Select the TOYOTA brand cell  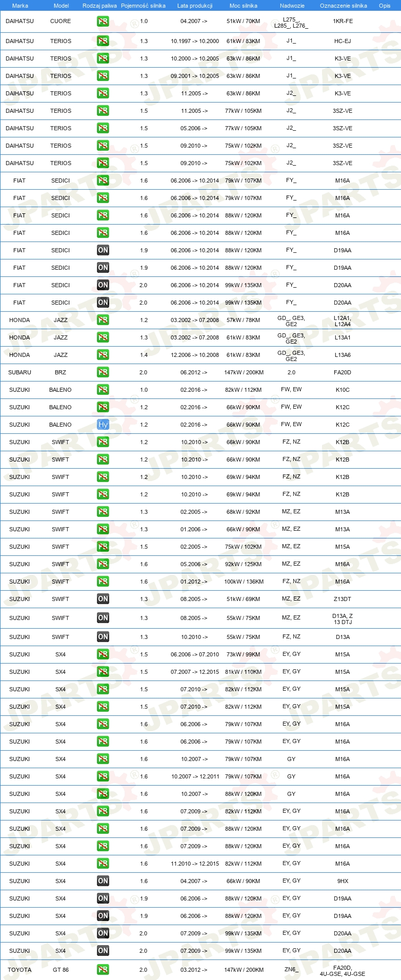(x=19, y=970)
